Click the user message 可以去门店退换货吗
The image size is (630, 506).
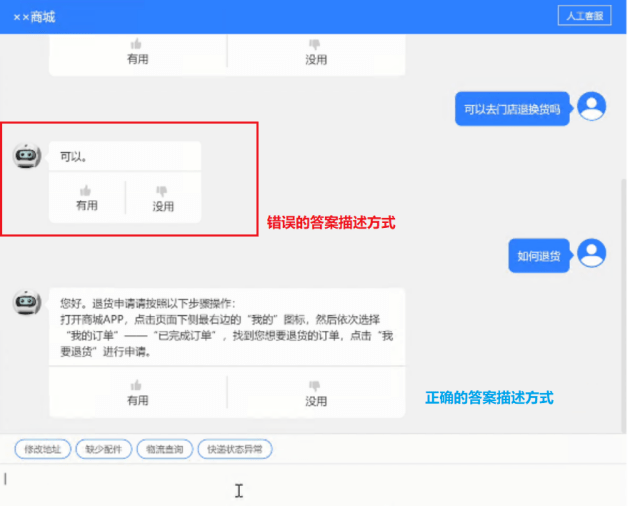512,109
